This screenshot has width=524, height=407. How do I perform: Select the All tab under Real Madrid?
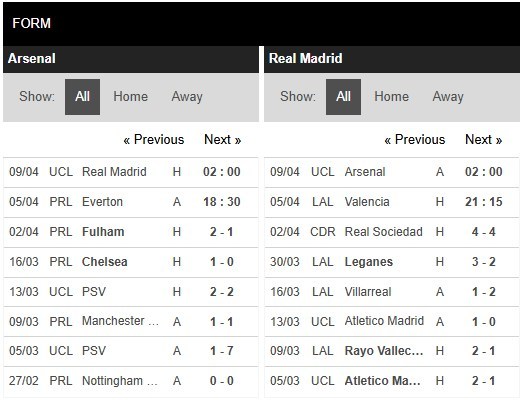343,97
